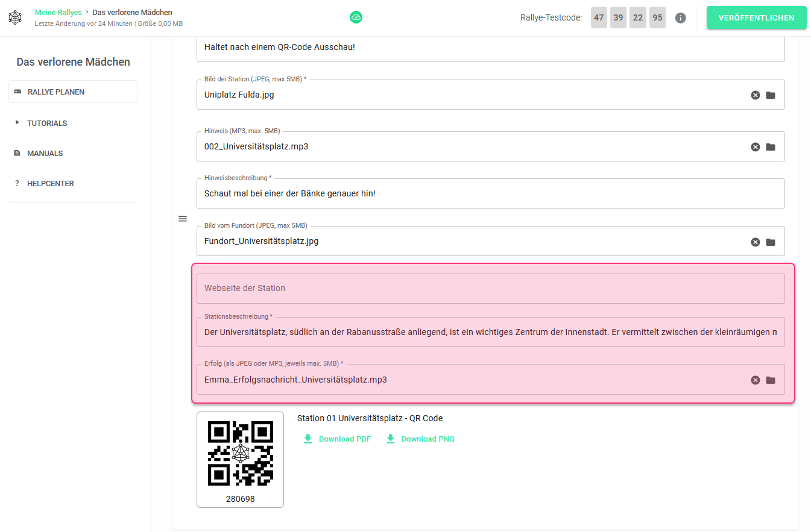Click into the Webseite der Station field
The height and width of the screenshot is (532, 811).
pos(491,288)
